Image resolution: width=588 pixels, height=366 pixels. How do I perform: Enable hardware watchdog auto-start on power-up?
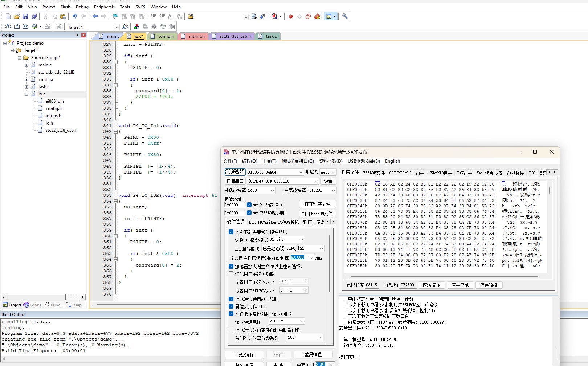(x=231, y=330)
